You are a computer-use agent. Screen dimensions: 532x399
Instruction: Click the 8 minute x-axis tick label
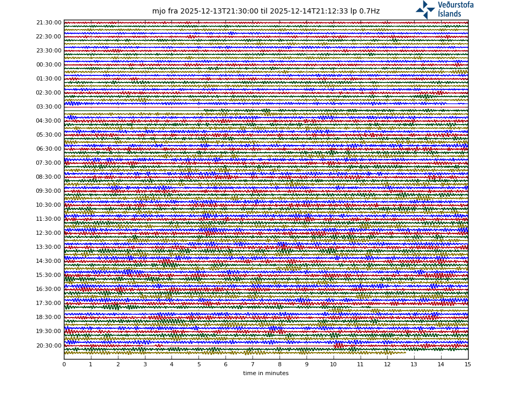(280, 365)
